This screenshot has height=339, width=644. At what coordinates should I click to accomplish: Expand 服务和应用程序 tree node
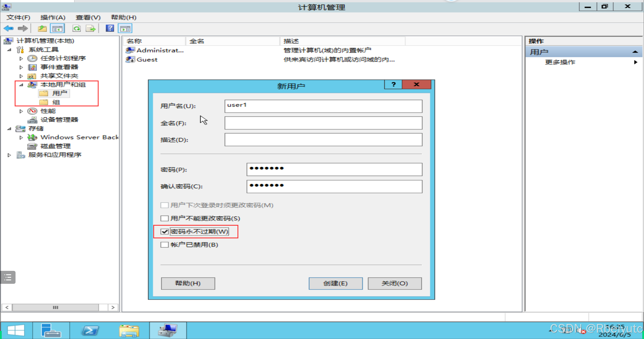pos(9,155)
